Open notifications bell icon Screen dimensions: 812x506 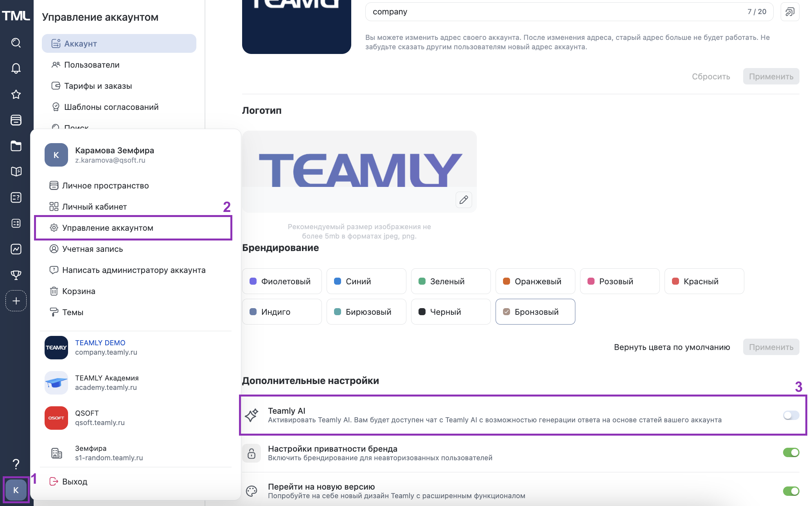coord(16,68)
